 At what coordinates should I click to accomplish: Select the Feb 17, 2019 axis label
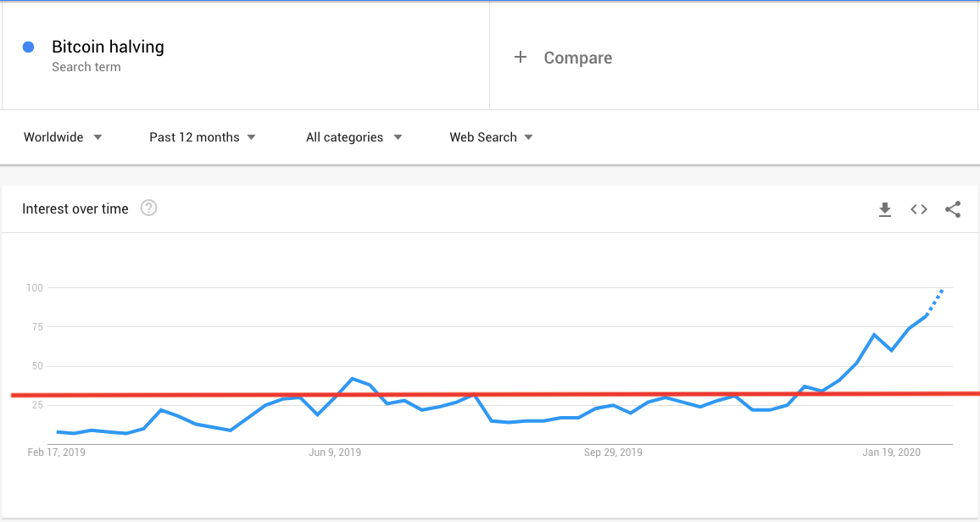pyautogui.click(x=56, y=452)
